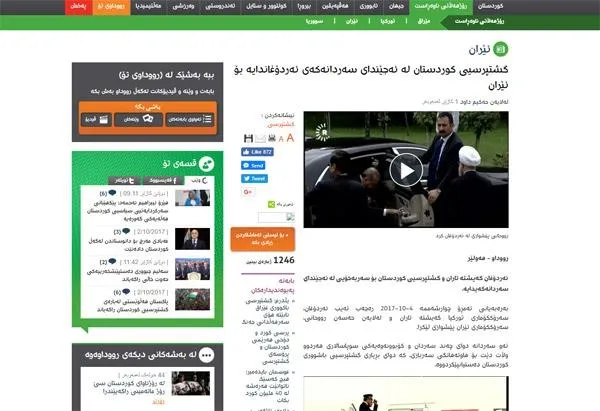600x411 pixels.
Task: Increase text size with large A
Action: [290, 138]
